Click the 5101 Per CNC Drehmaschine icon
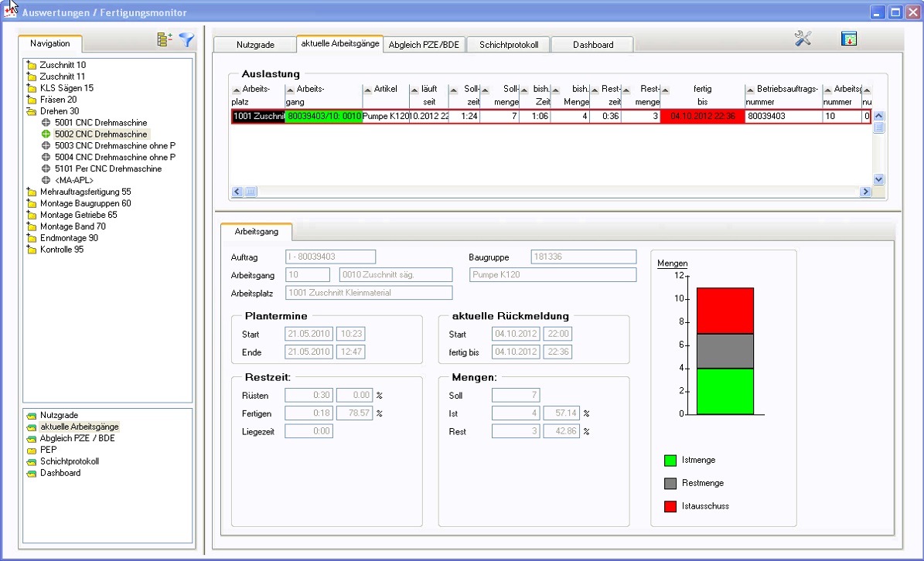924x561 pixels. pos(46,168)
